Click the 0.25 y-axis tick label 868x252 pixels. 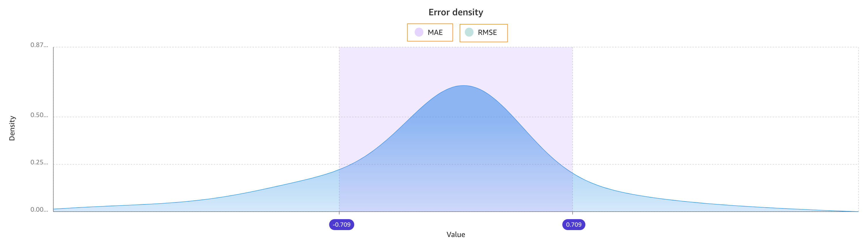point(39,162)
